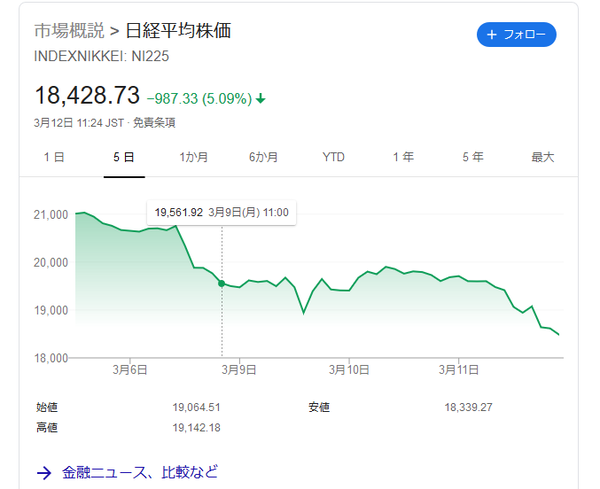Image resolution: width=600 pixels, height=489 pixels.
Task: Click the 3月9日 axis label
Action: point(239,370)
